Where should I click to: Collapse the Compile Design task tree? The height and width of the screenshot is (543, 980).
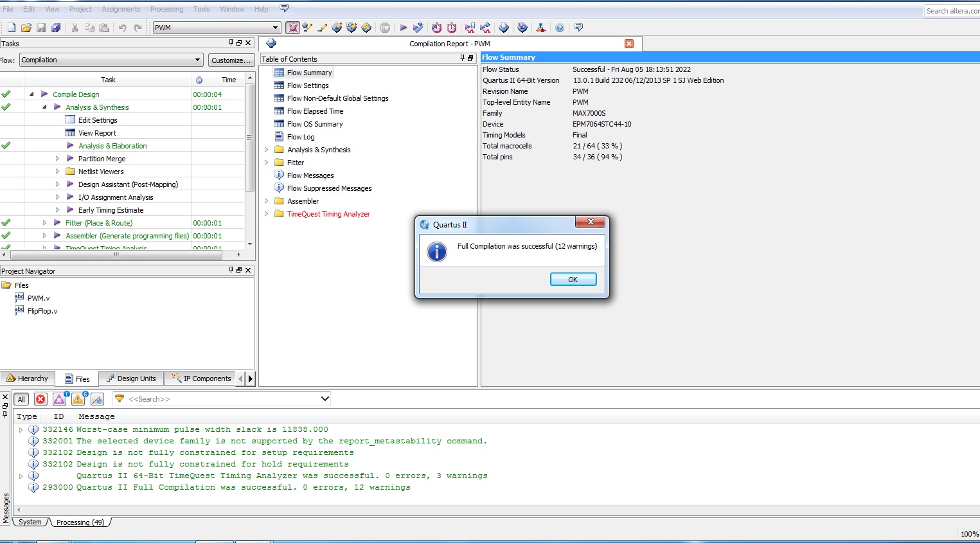point(31,94)
